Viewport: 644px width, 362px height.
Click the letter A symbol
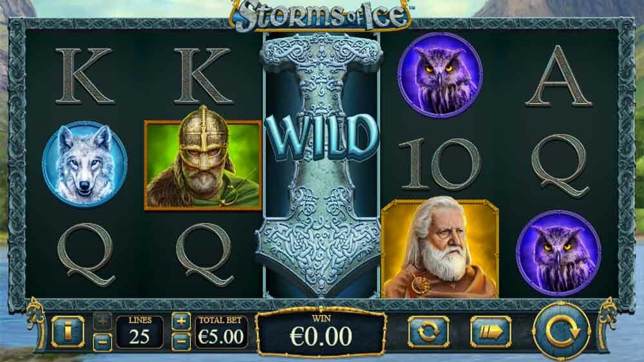pos(558,76)
